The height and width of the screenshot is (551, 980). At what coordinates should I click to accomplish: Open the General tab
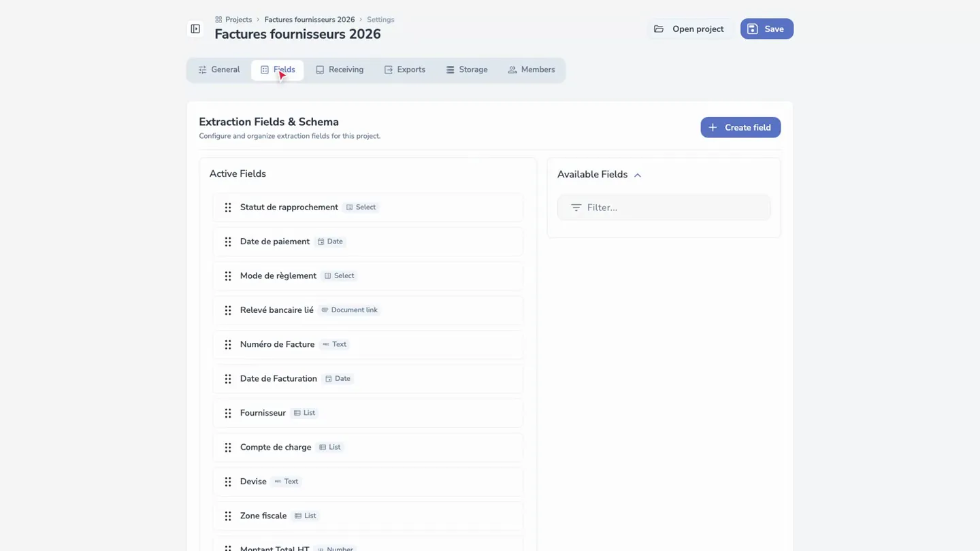[x=219, y=69]
